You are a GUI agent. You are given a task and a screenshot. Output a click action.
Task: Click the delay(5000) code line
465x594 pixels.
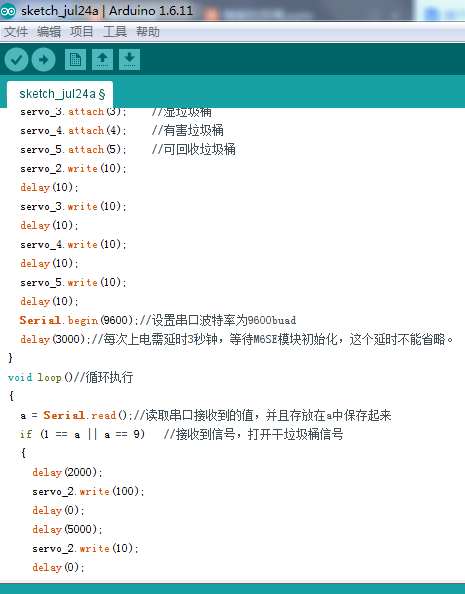click(x=67, y=529)
